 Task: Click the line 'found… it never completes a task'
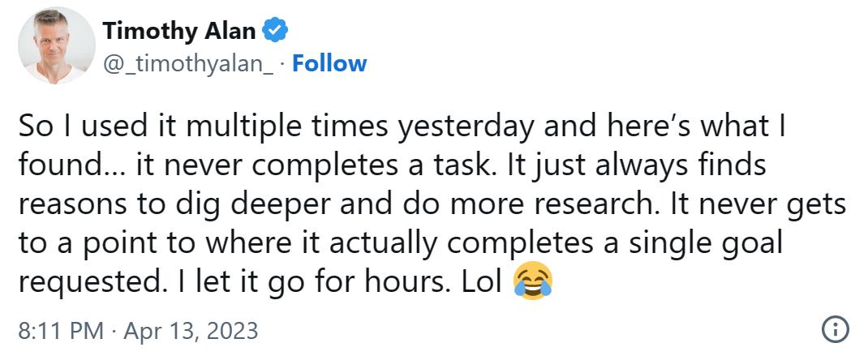(393, 166)
